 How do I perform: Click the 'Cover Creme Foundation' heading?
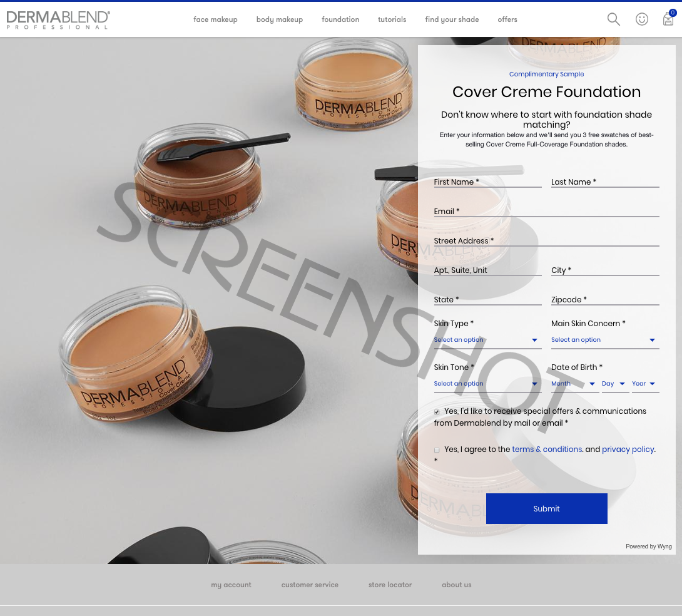(x=546, y=92)
